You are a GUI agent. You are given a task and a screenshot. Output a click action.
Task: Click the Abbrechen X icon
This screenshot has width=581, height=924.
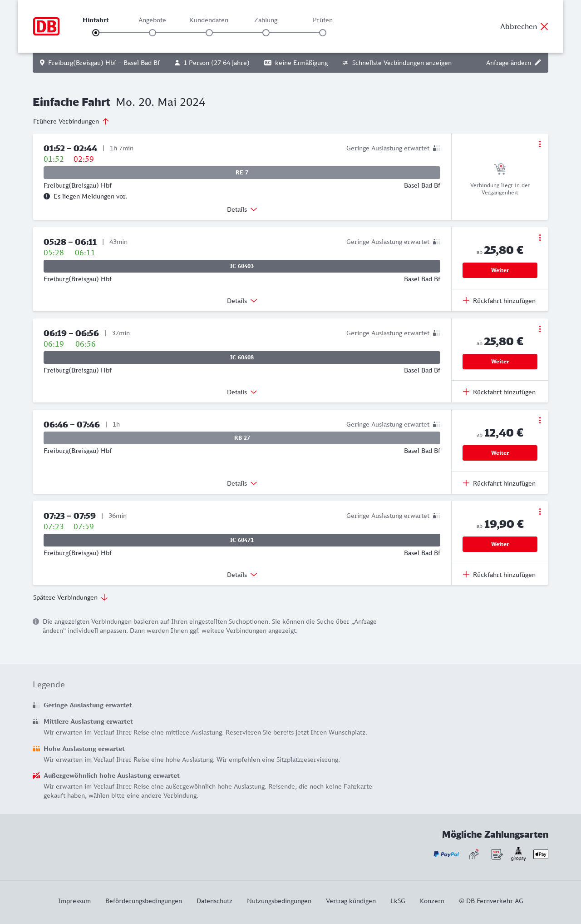(x=544, y=26)
